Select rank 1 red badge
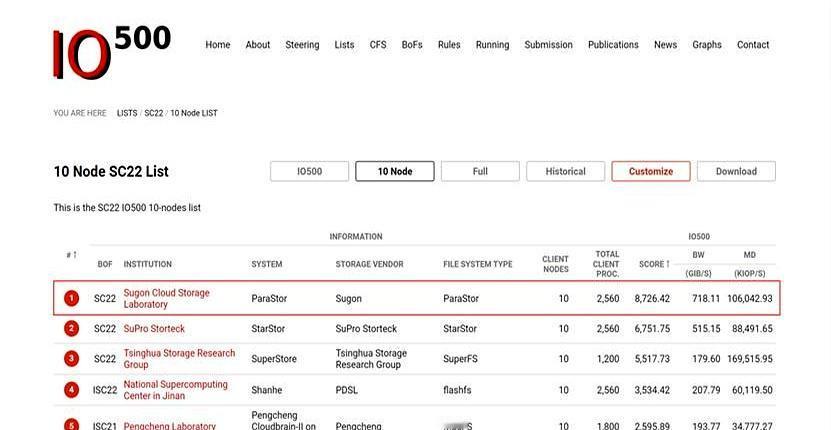 click(x=71, y=299)
